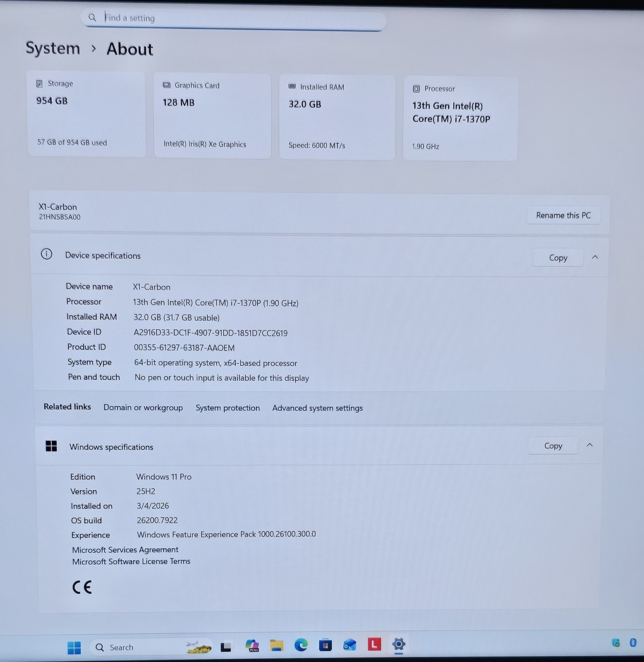The width and height of the screenshot is (644, 662).
Task: Go back to System in breadcrumb
Action: pos(53,48)
